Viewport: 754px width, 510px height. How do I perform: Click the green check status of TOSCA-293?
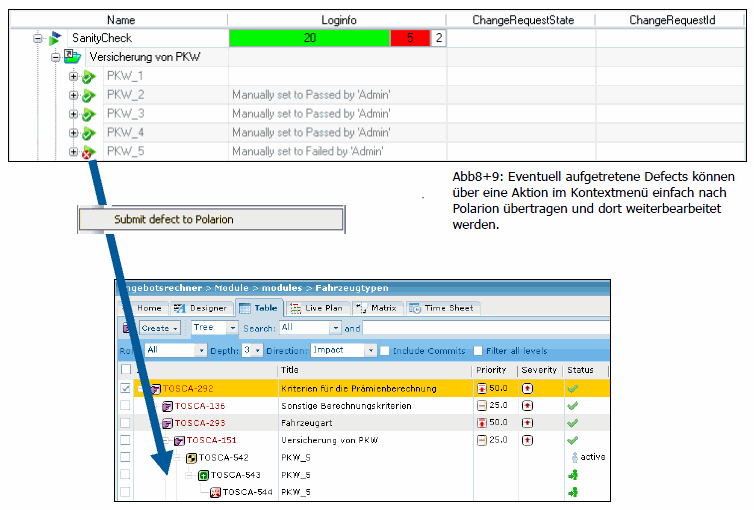coord(572,423)
